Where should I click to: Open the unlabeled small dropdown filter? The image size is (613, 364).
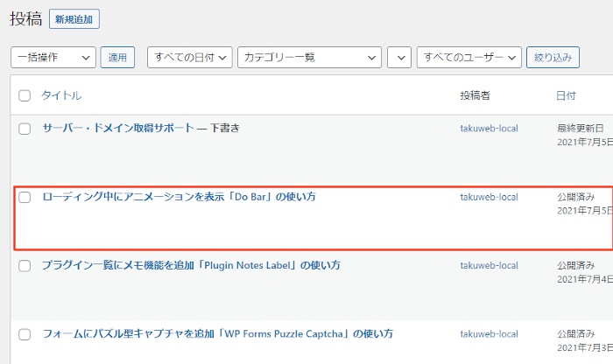399,58
